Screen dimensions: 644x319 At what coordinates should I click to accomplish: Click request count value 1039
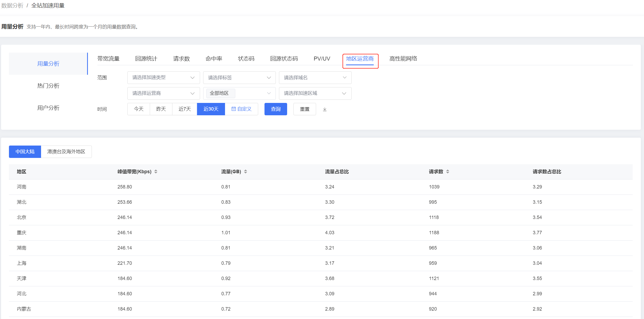coord(434,187)
